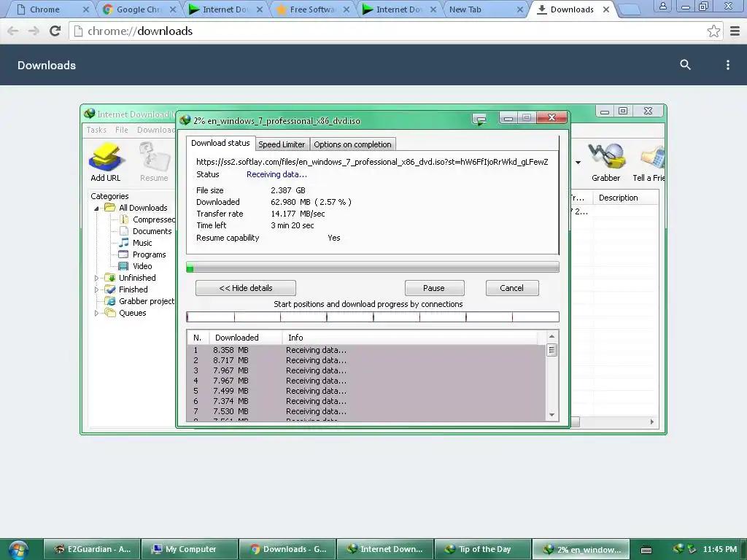Cancel the download

(x=512, y=287)
